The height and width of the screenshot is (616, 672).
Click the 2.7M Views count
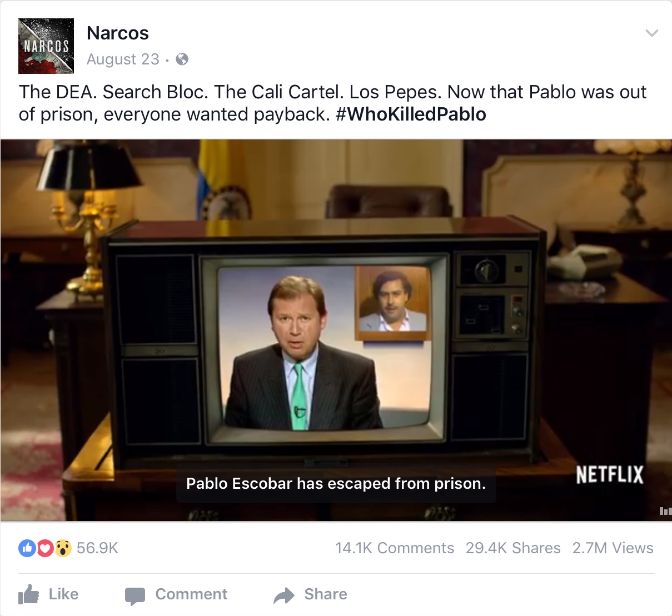(613, 548)
